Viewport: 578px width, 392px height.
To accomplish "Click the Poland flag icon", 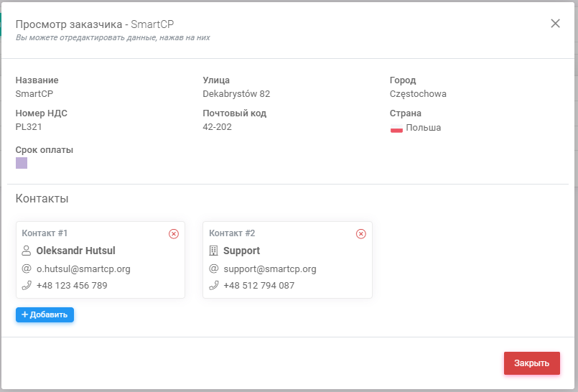I will tap(396, 129).
